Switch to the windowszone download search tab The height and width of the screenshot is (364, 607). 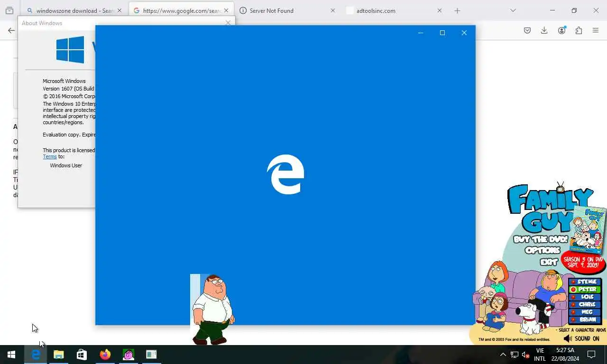(74, 10)
